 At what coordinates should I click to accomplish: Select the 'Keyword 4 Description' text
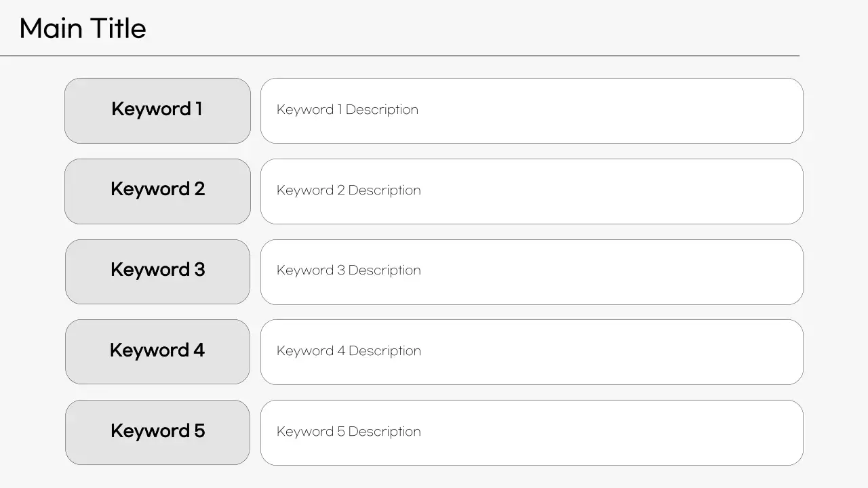tap(349, 351)
